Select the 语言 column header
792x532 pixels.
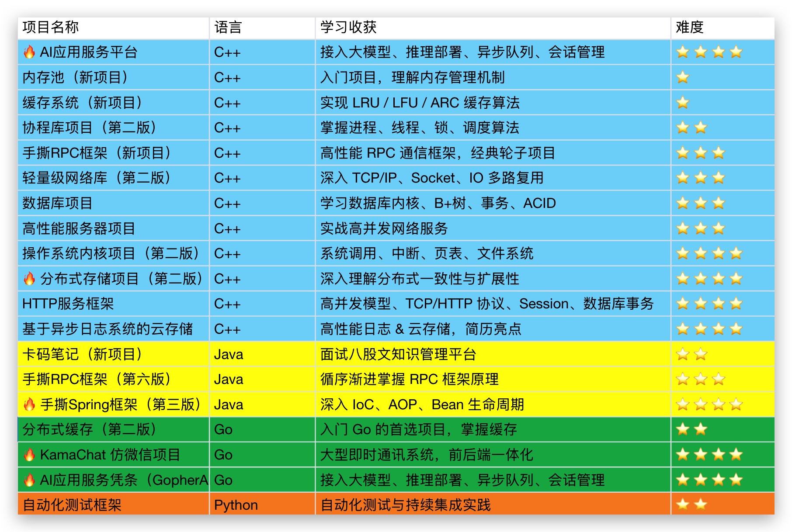228,27
